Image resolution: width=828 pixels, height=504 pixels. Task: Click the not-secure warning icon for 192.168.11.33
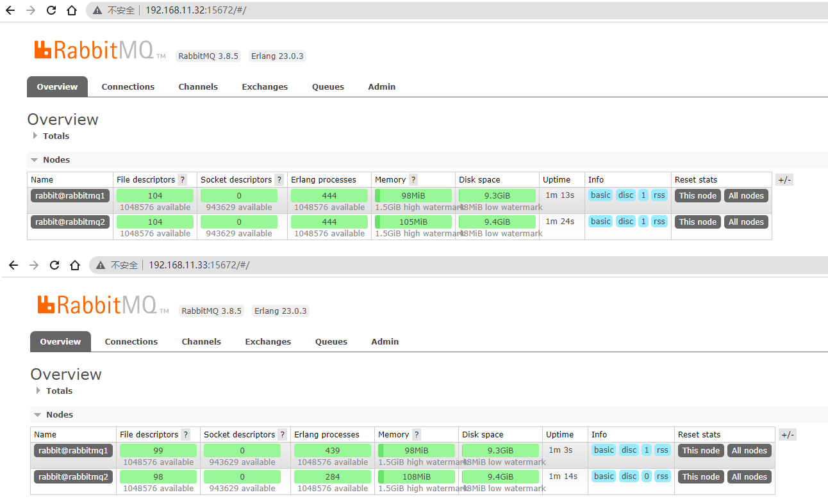pyautogui.click(x=101, y=265)
